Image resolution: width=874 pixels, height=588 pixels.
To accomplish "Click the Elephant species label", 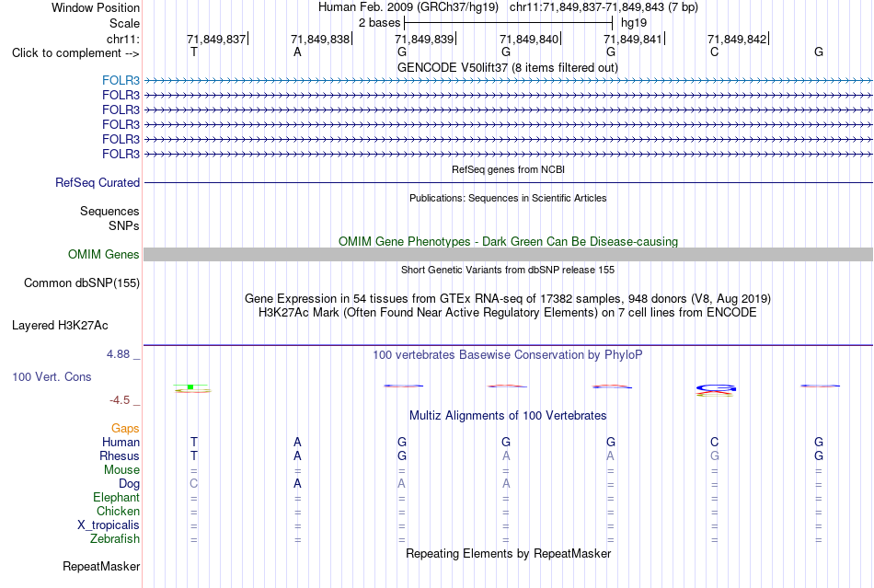I will tap(116, 497).
